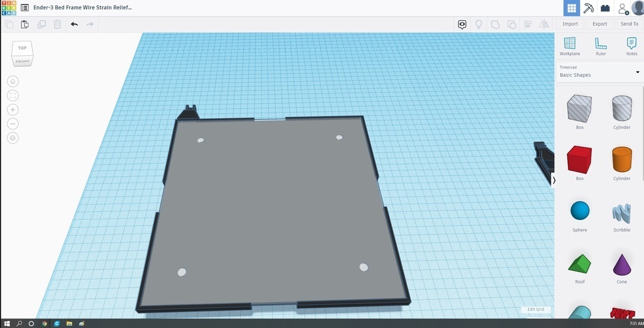644x328 pixels.
Task: Click the Edit Grid button
Action: 536,310
